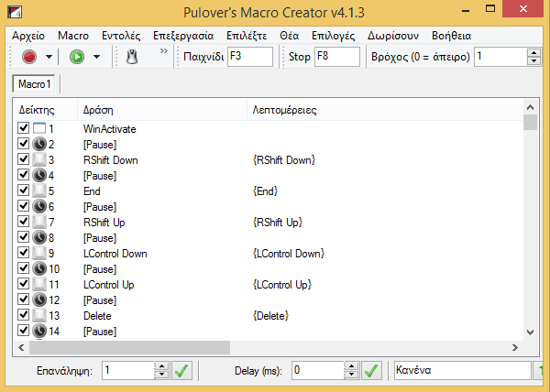Open the Επεξεργασία menu
The image size is (550, 392).
click(x=183, y=36)
